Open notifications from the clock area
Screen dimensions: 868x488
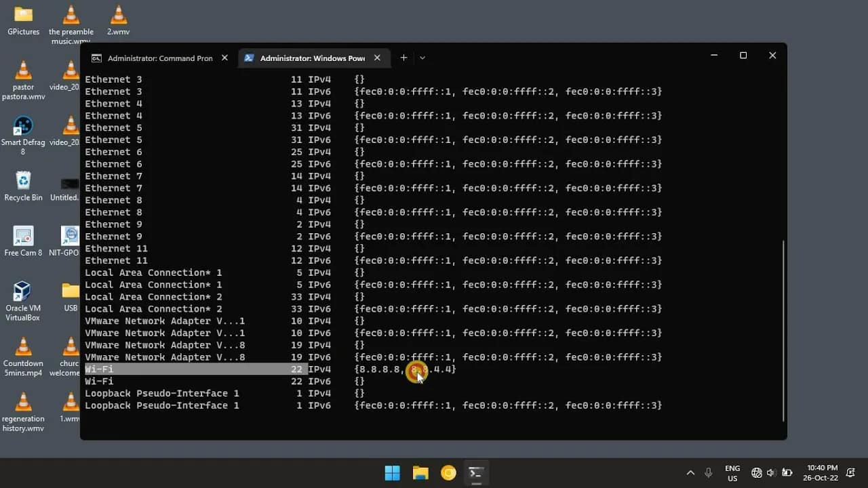822,472
